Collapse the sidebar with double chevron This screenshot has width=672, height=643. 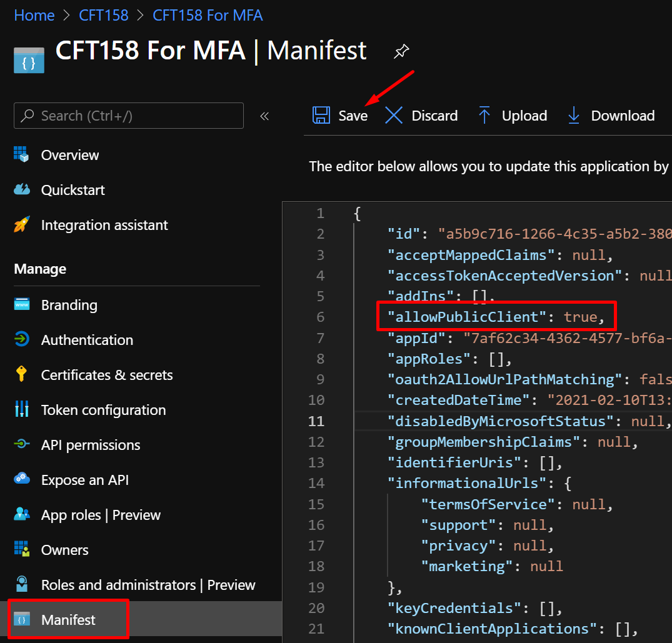pyautogui.click(x=264, y=116)
